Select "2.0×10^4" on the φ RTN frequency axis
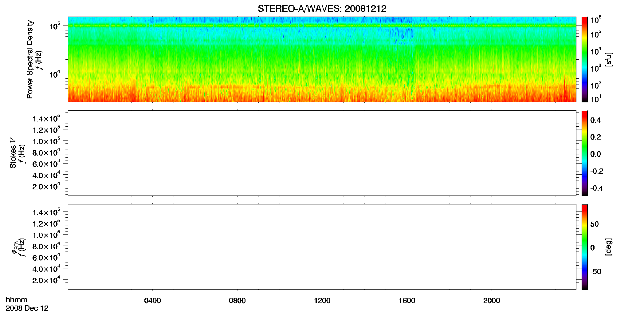Screen dimensions: 644x332 (x=46, y=280)
